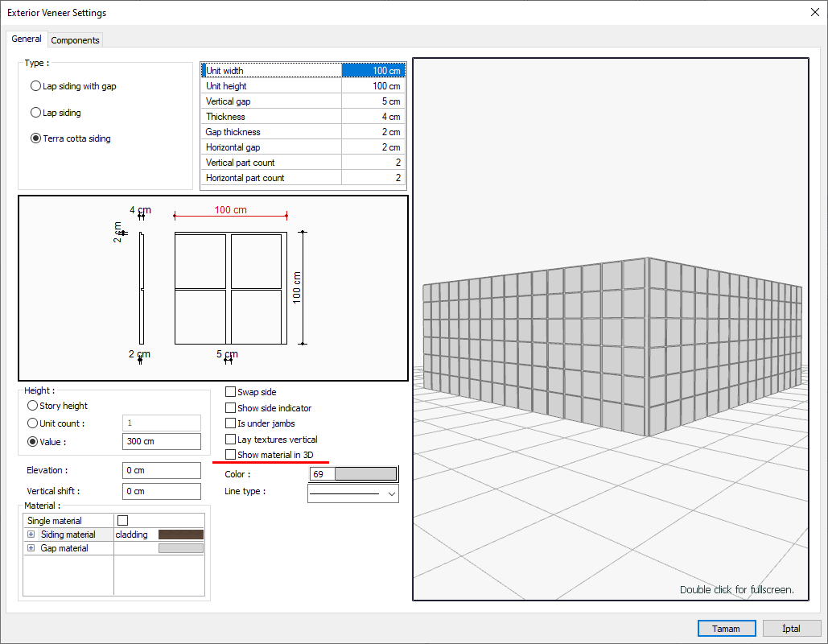Pick the brown cladding material swatch

click(x=181, y=535)
